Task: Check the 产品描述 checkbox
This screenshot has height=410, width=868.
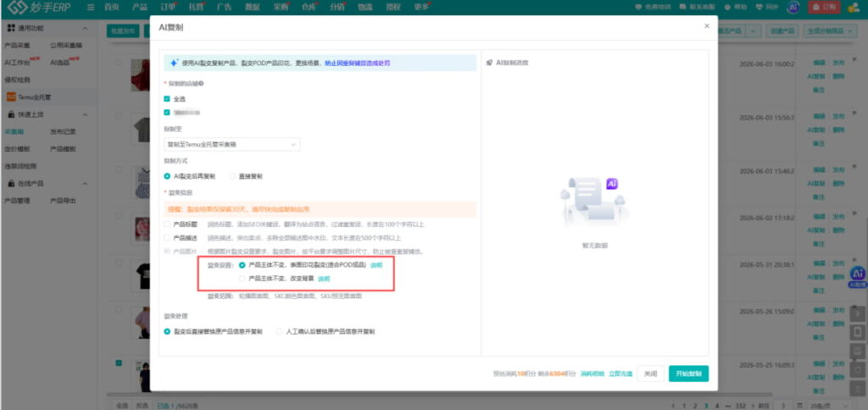Action: coord(167,238)
